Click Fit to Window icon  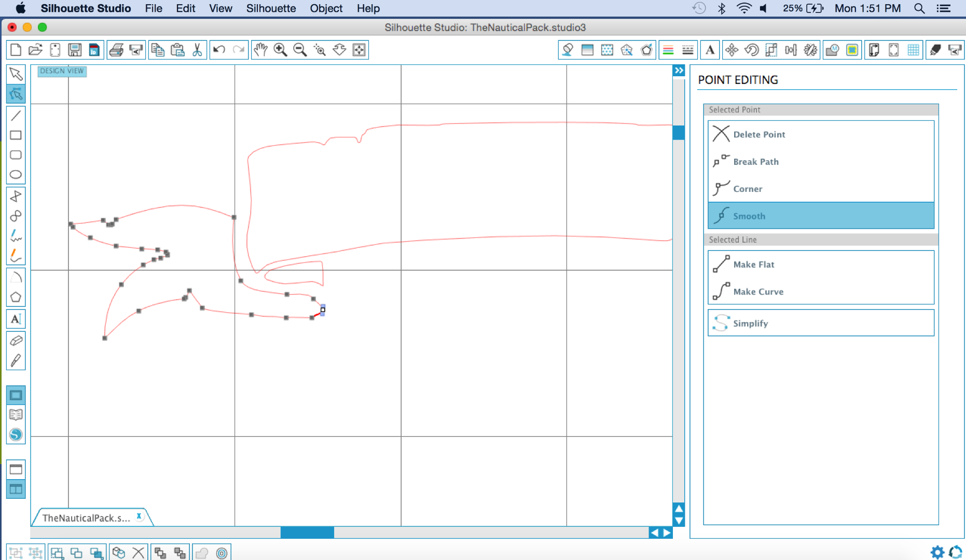click(359, 50)
